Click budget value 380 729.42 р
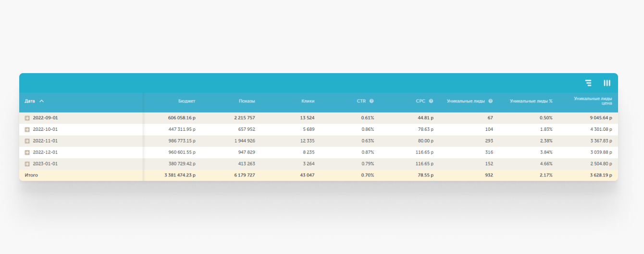The height and width of the screenshot is (254, 644). 182,164
